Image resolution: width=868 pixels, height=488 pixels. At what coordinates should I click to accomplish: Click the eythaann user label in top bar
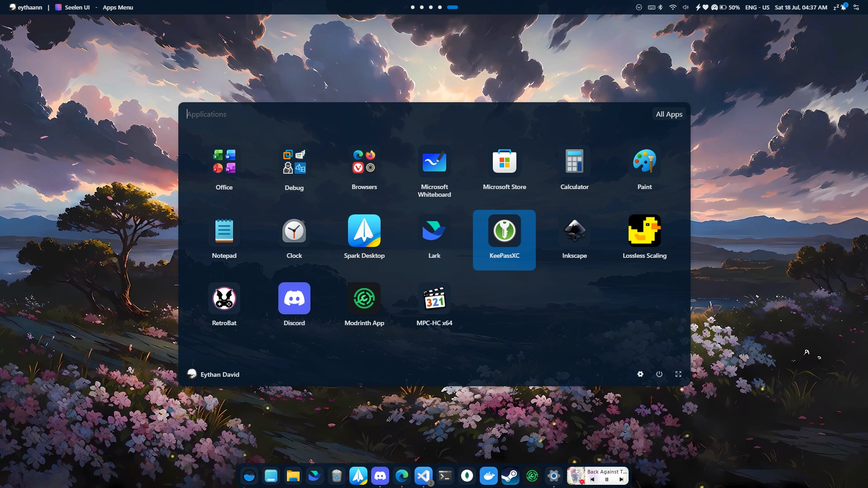pos(26,7)
